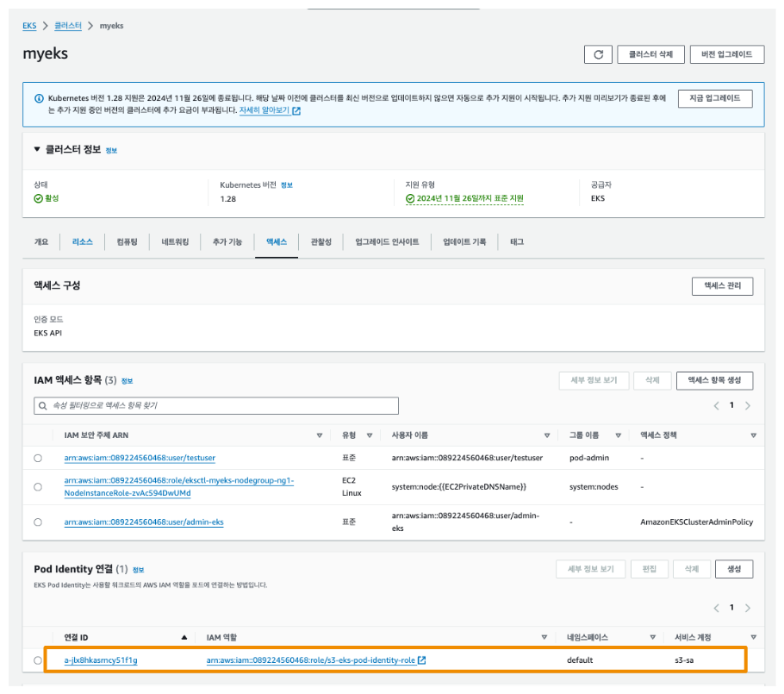Open 정보 link beside Kubernetes 버전
Screen dimensions: 784x694
(287, 185)
